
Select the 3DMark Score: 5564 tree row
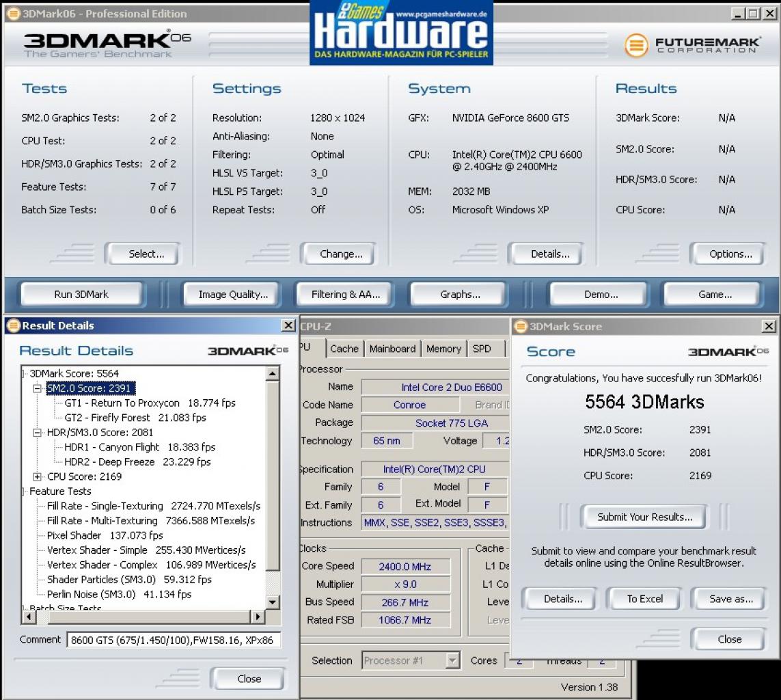click(x=74, y=373)
